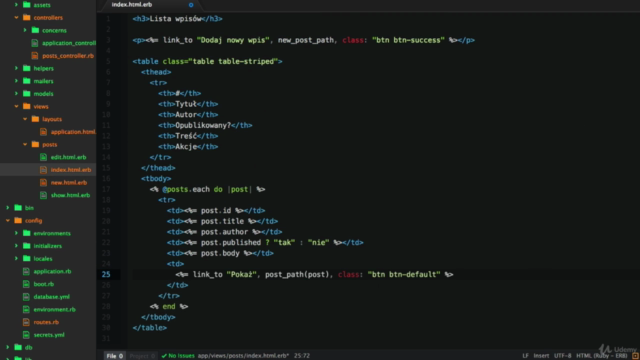Screen dimensions: 640x360
Task: Open the index.html.erb editor tab
Action: (x=131, y=4)
